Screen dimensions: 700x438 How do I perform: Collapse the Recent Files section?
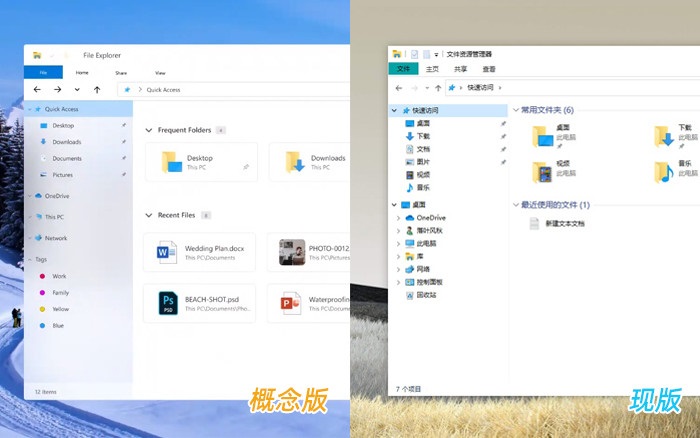(x=149, y=215)
